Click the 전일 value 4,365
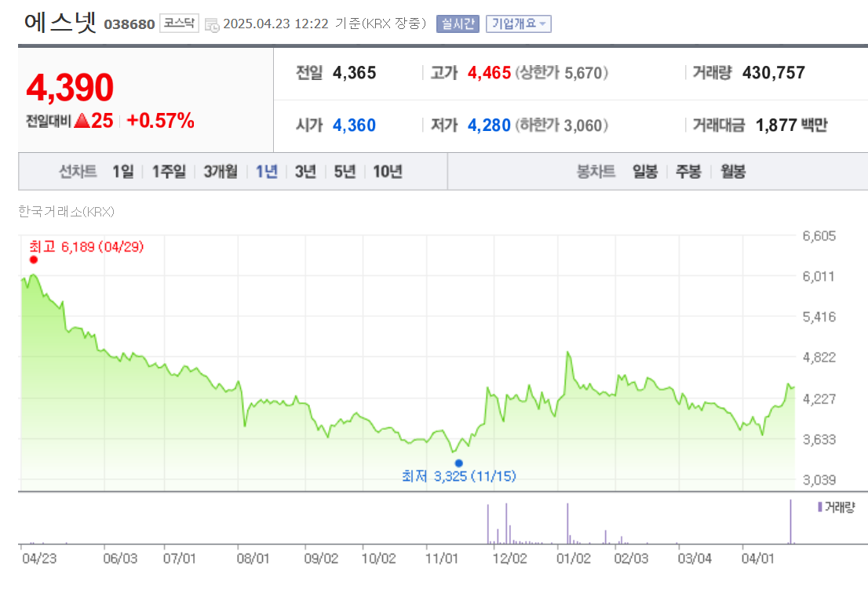Image resolution: width=868 pixels, height=600 pixels. click(354, 72)
